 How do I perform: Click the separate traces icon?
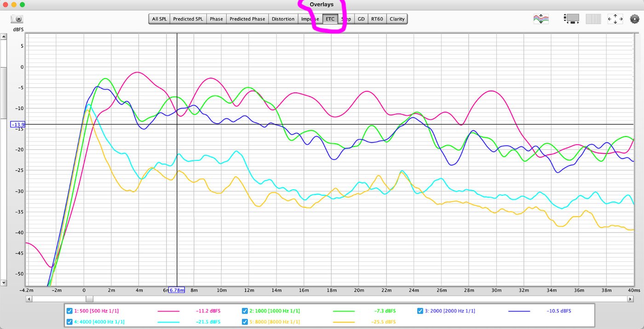pyautogui.click(x=541, y=19)
